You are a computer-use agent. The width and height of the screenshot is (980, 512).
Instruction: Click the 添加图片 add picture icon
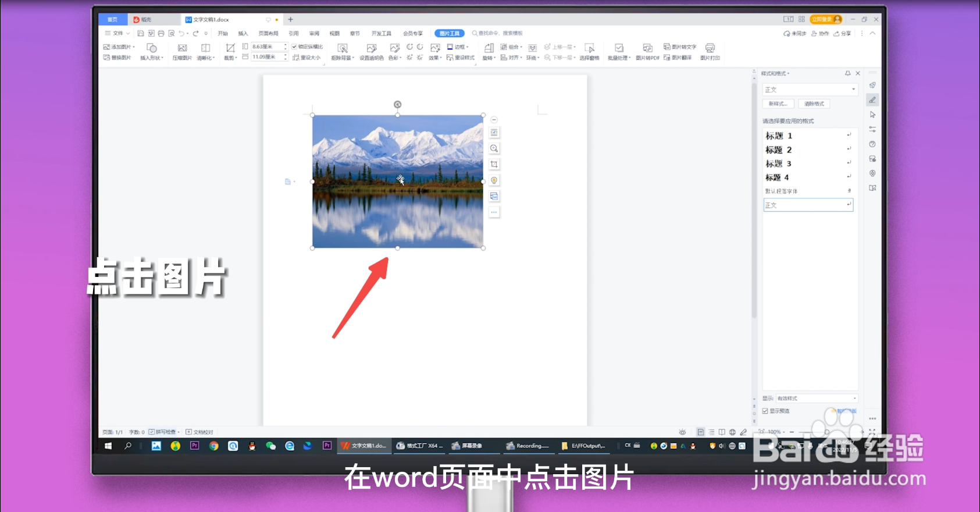[107, 47]
